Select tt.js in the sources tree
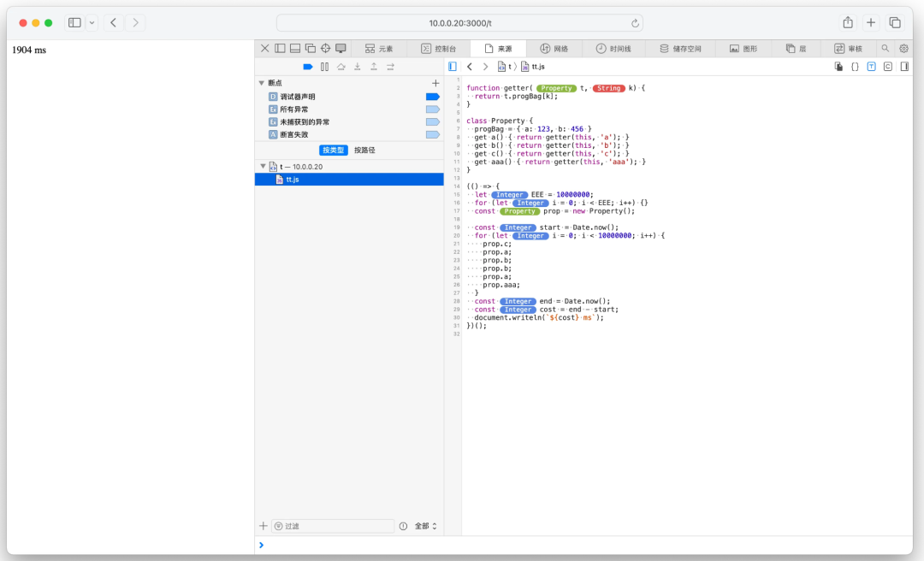The height and width of the screenshot is (561, 924). [x=293, y=180]
